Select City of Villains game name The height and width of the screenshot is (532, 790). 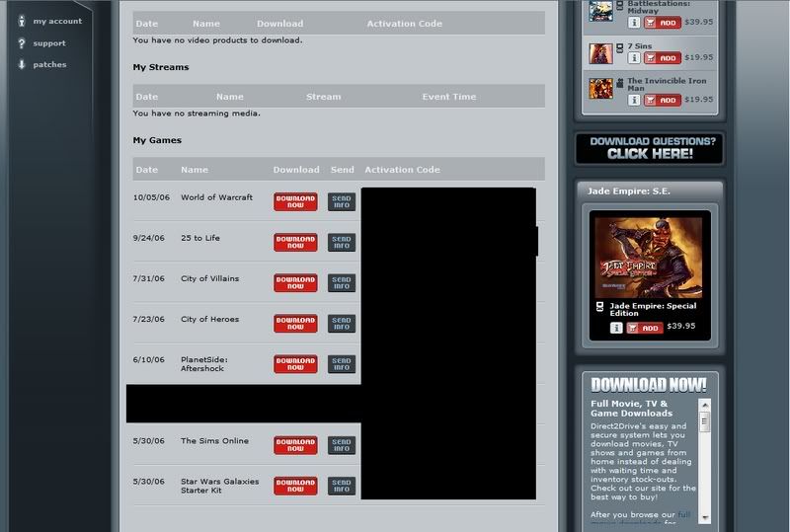pos(209,278)
